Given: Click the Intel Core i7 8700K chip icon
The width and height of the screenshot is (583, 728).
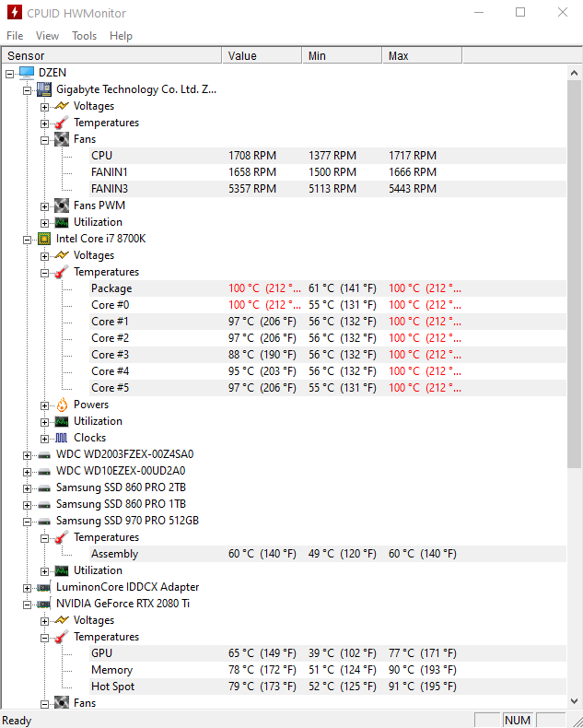Looking at the screenshot, I should [44, 239].
